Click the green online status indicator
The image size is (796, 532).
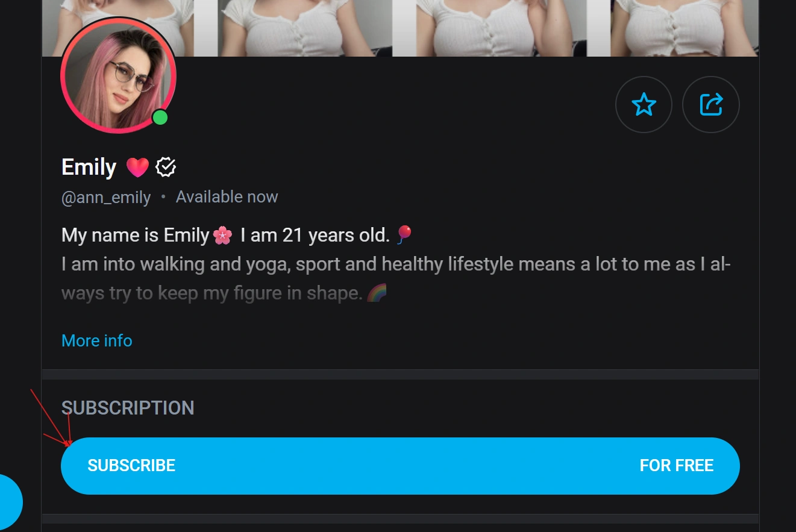160,117
